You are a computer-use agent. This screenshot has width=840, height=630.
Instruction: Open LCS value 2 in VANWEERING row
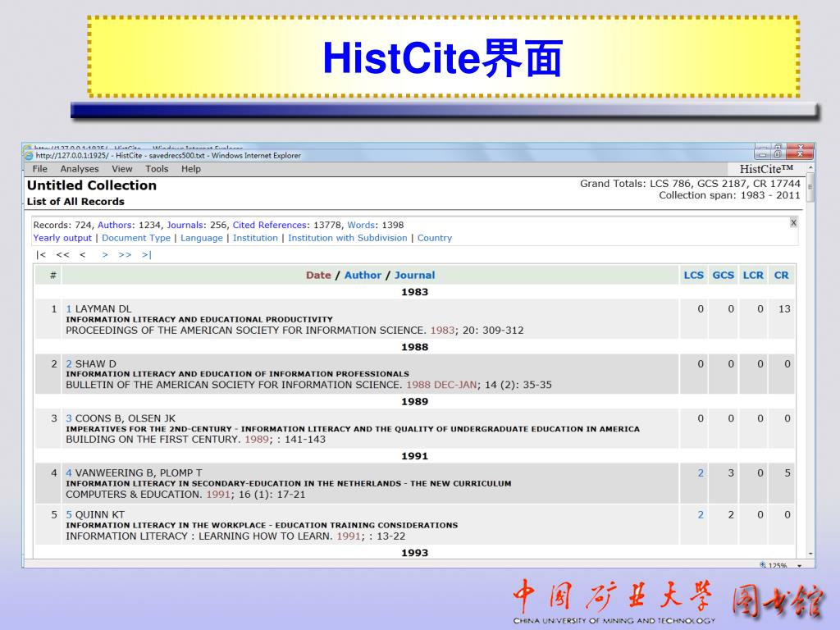pyautogui.click(x=701, y=473)
